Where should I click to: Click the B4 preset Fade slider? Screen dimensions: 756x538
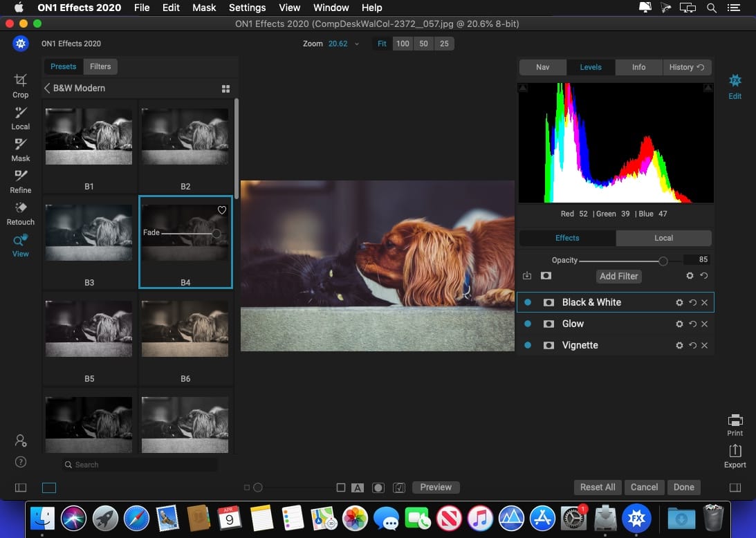tap(216, 233)
